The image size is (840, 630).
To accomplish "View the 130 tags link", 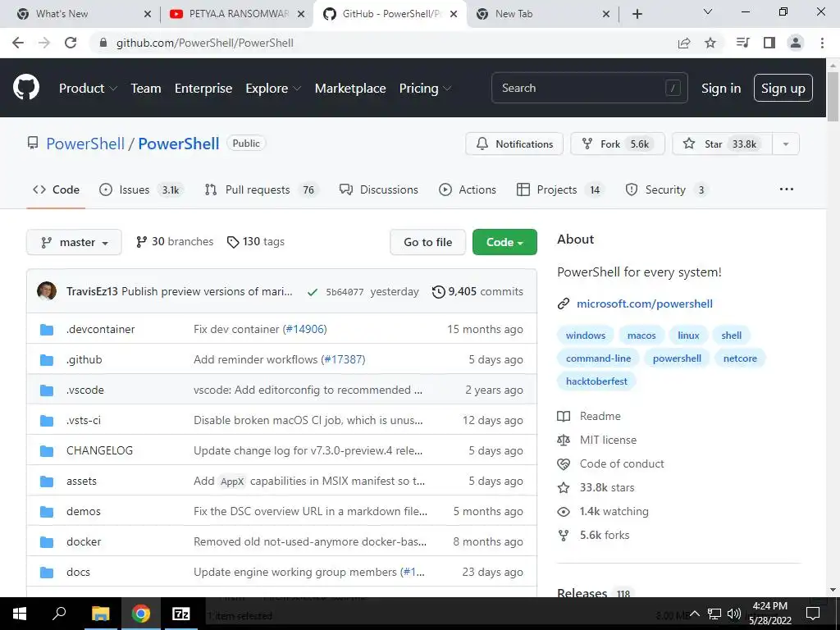I will point(256,242).
